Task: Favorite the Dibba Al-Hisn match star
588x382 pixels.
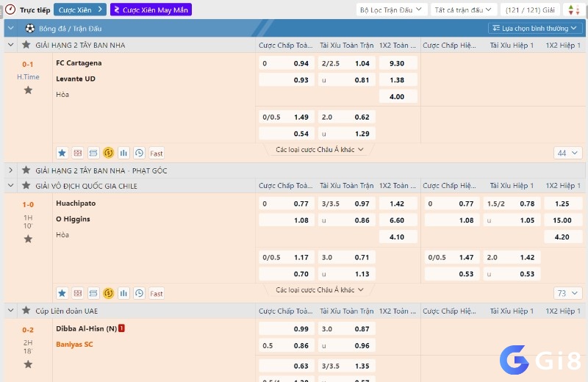Action: point(28,364)
